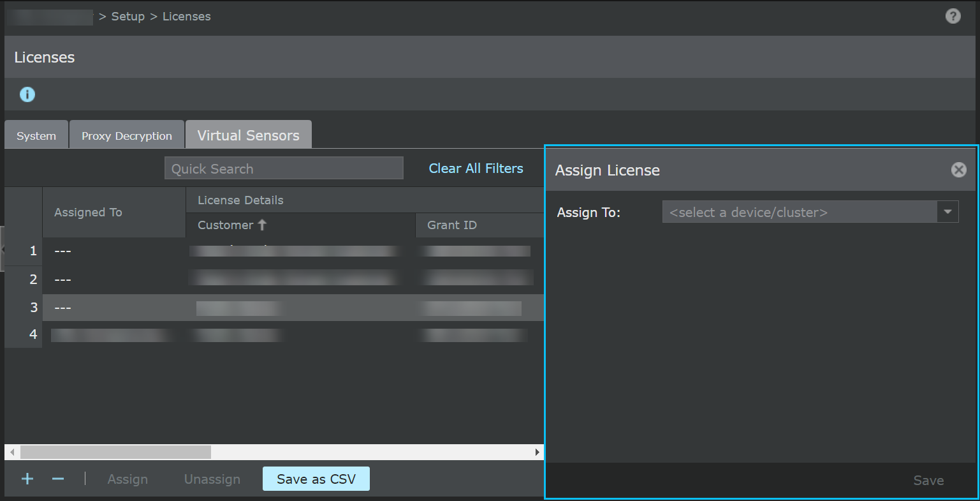Close the Assign License panel
The width and height of the screenshot is (980, 501).
coord(958,170)
